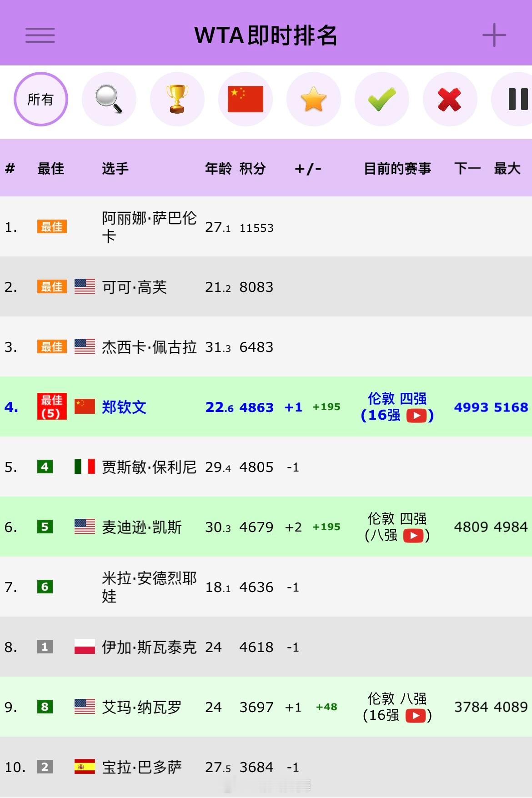Select the star favorites filter
This screenshot has width=532, height=798.
point(314,99)
